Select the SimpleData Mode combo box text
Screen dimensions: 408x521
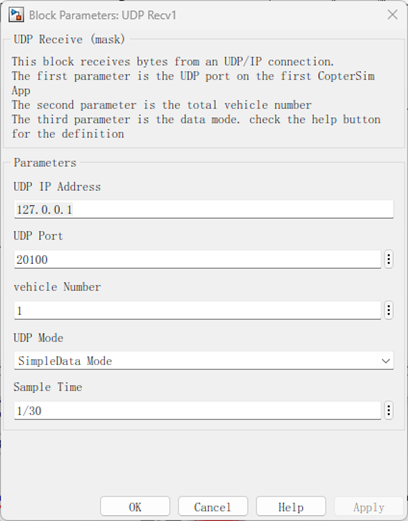point(65,361)
